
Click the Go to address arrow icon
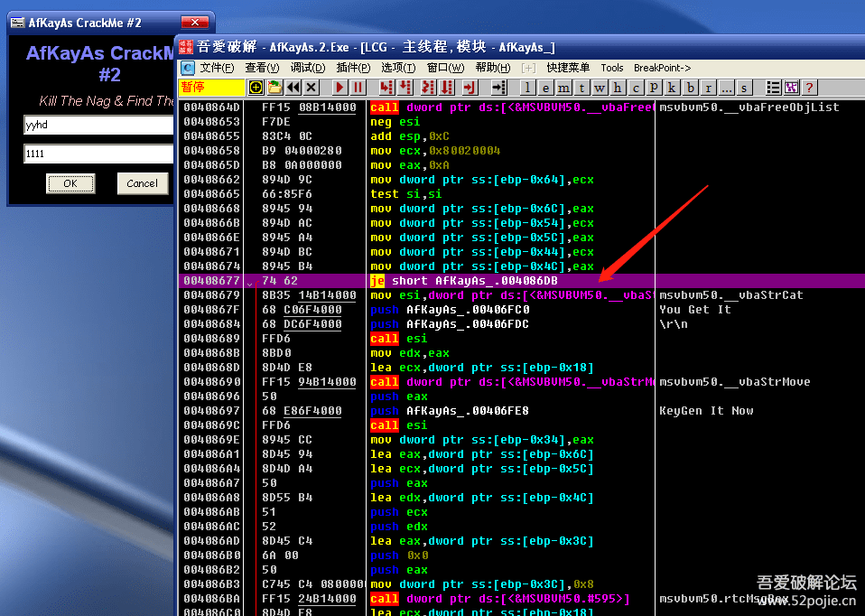click(x=499, y=88)
